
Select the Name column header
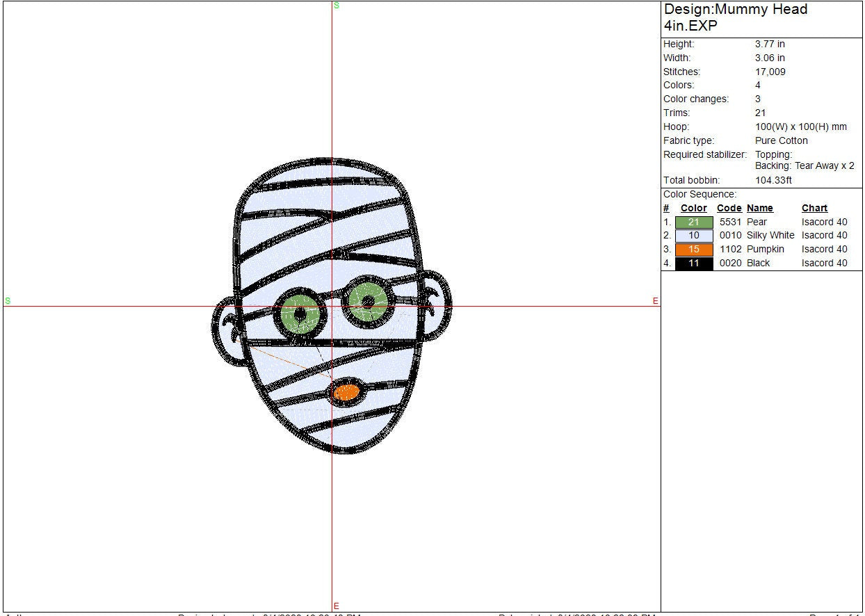tap(759, 208)
